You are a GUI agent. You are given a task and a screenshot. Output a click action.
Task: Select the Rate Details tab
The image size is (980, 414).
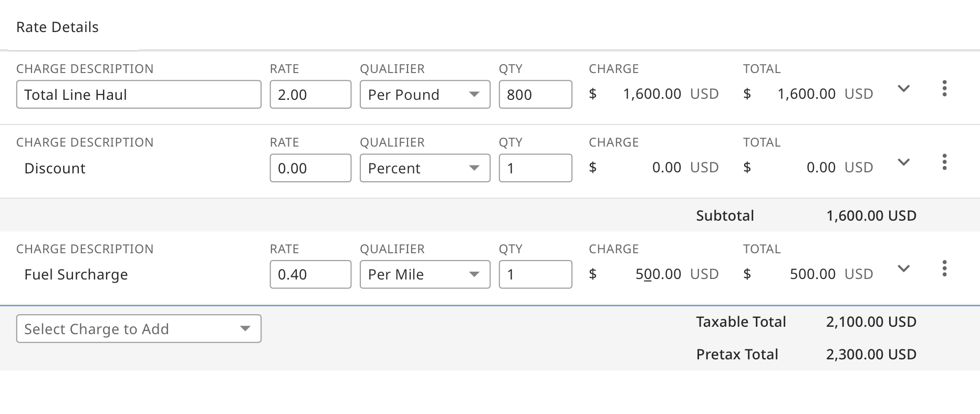pos(58,27)
